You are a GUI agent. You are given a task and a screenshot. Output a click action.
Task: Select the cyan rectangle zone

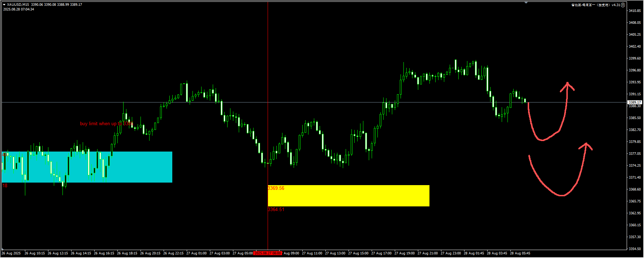point(87,167)
